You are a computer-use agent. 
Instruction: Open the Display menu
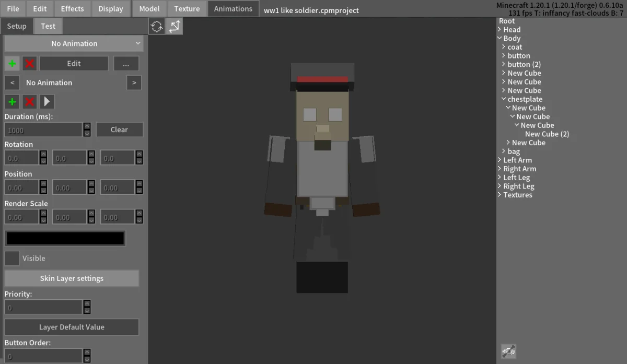[x=111, y=8]
